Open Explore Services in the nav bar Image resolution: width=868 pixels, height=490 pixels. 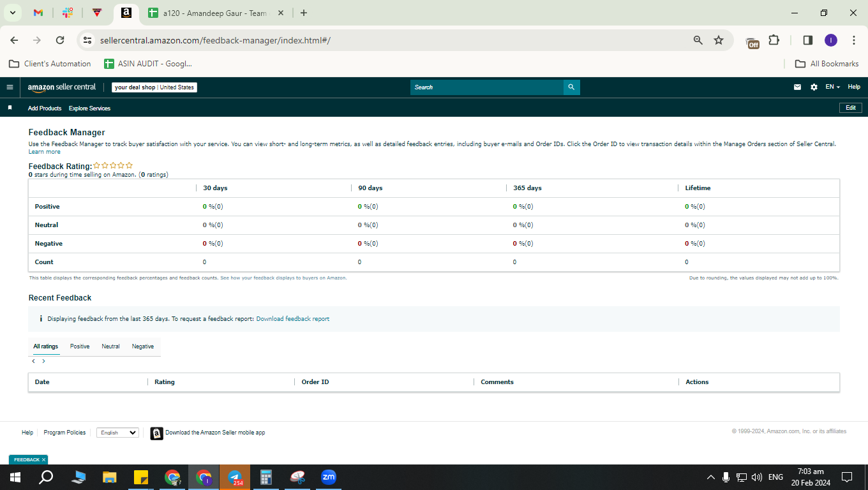click(x=89, y=108)
